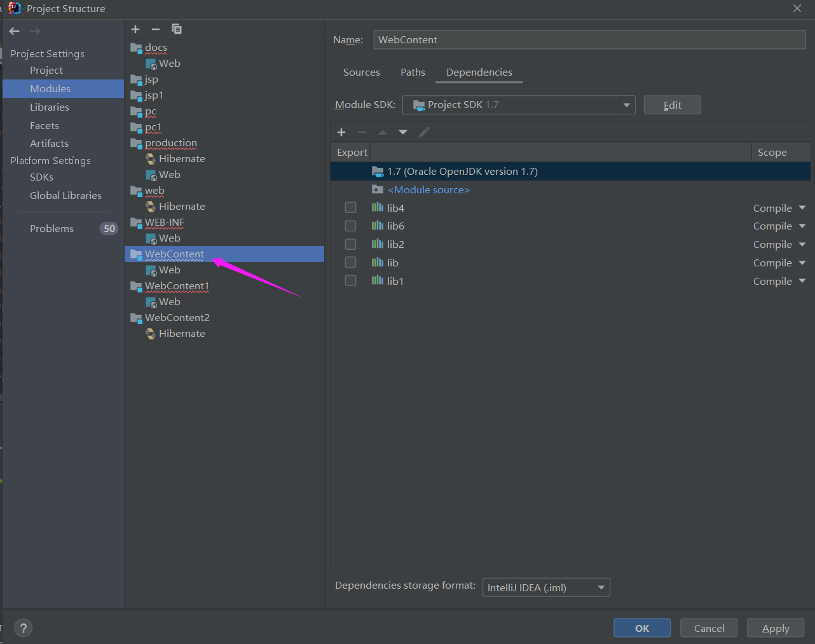
Task: Open the Dependencies storage format dropdown
Action: point(546,587)
